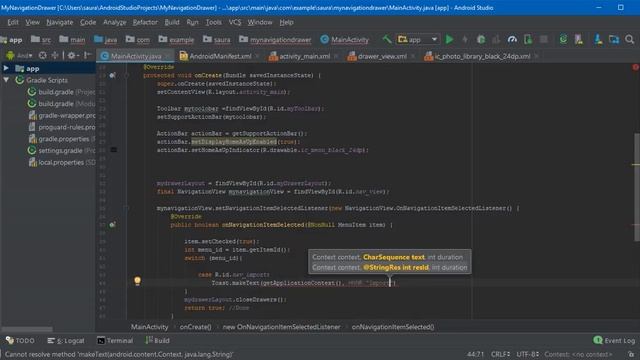The height and width of the screenshot is (360, 640).
Task: Open the Build tool window
Action: click(x=157, y=340)
